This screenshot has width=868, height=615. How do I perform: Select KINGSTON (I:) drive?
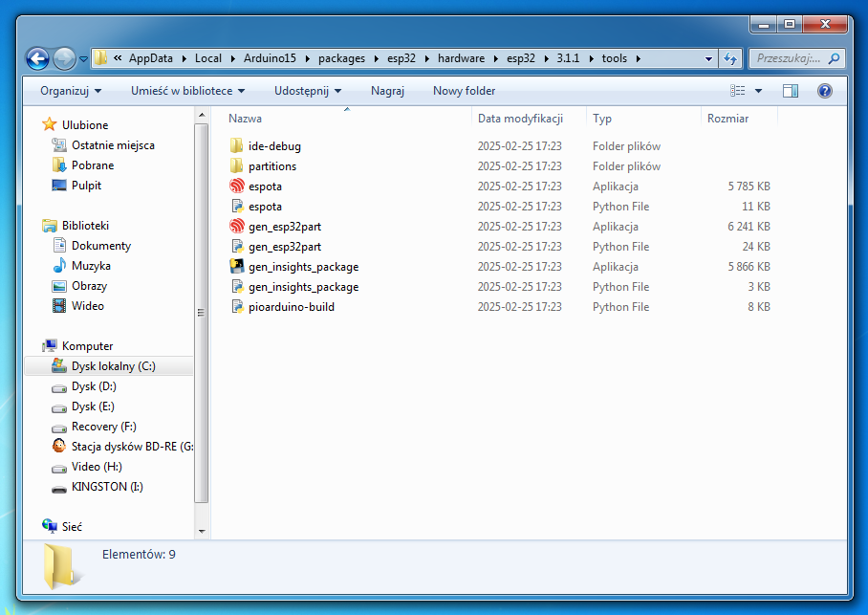click(x=107, y=487)
